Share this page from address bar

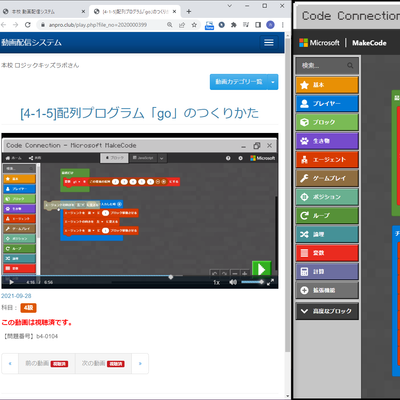click(182, 25)
